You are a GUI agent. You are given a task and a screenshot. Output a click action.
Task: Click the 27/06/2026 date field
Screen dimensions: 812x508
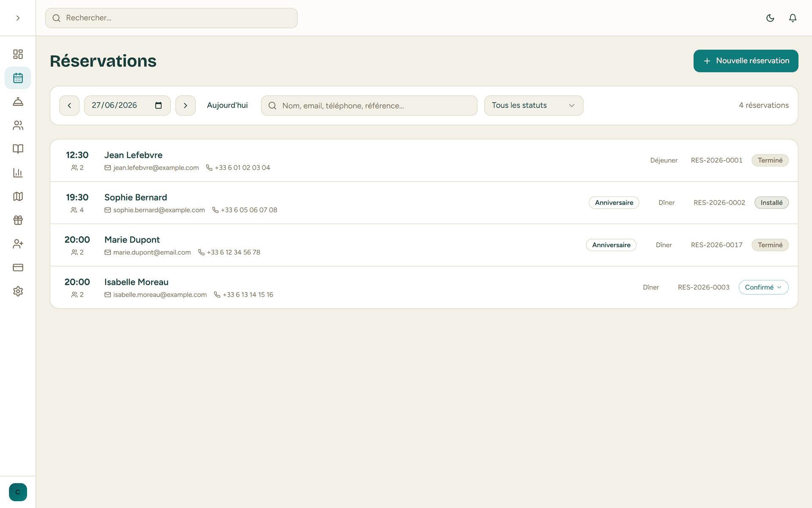(x=127, y=105)
